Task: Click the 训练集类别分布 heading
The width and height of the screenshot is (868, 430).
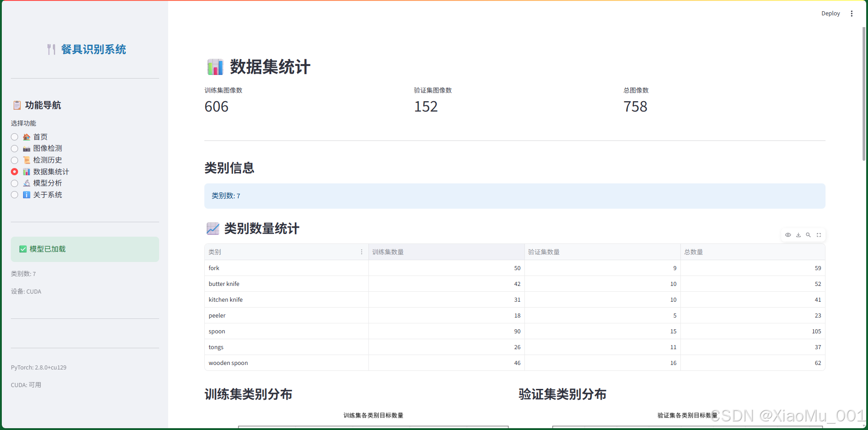Action: pyautogui.click(x=248, y=394)
